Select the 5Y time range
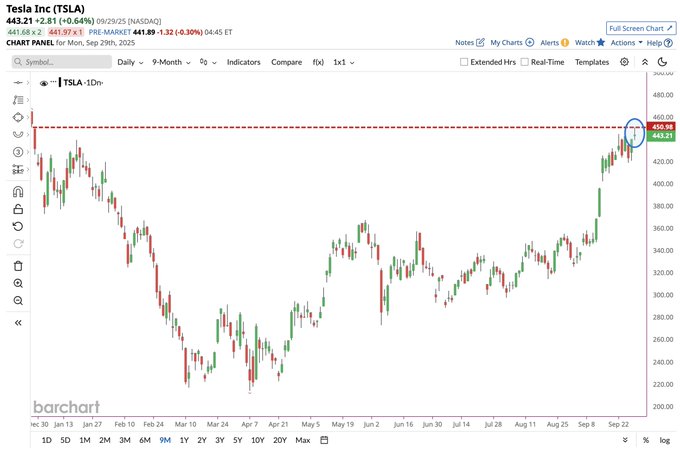Viewport: 680px width, 451px height. click(x=238, y=440)
